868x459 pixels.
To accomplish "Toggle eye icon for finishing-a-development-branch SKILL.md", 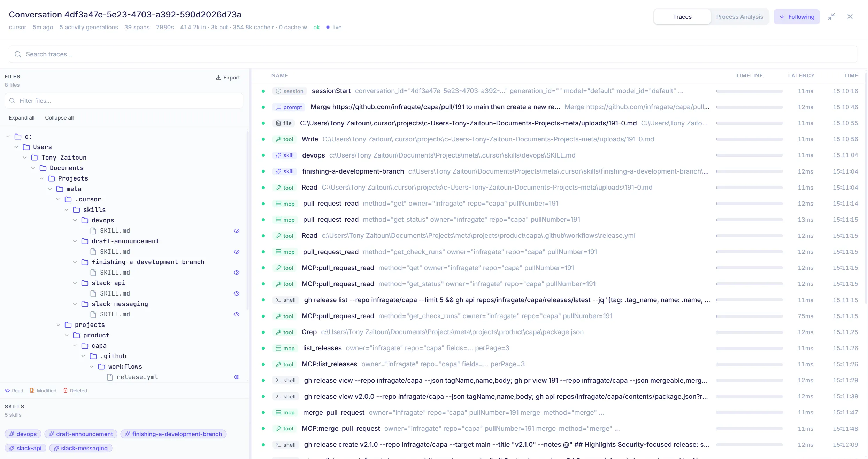I will pos(236,273).
